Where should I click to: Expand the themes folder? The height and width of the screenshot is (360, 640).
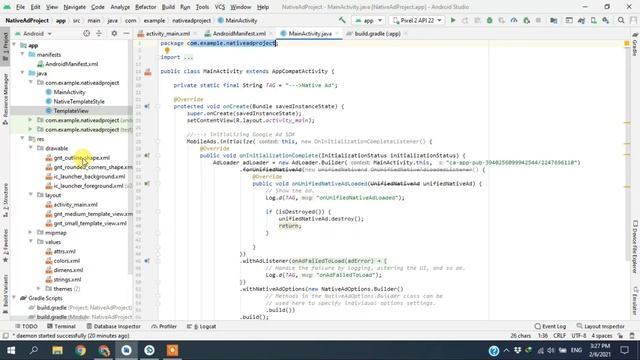(x=39, y=289)
